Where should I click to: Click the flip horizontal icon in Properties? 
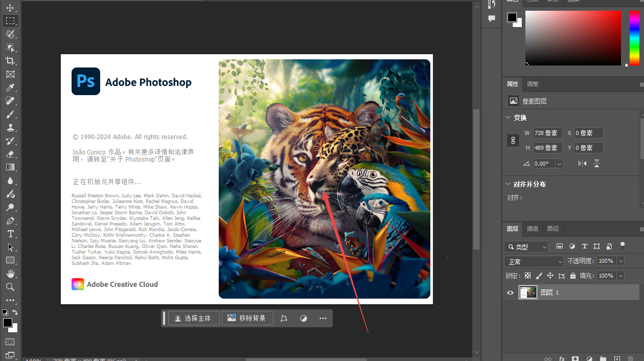click(582, 164)
